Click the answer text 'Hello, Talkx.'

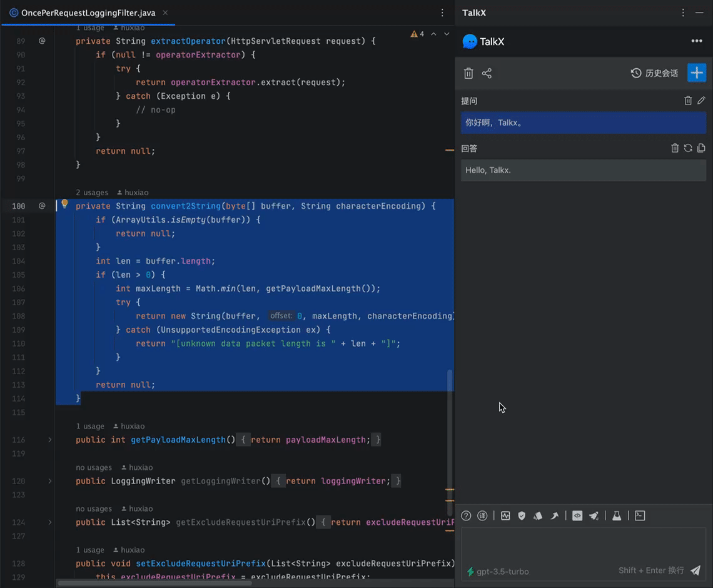point(488,170)
